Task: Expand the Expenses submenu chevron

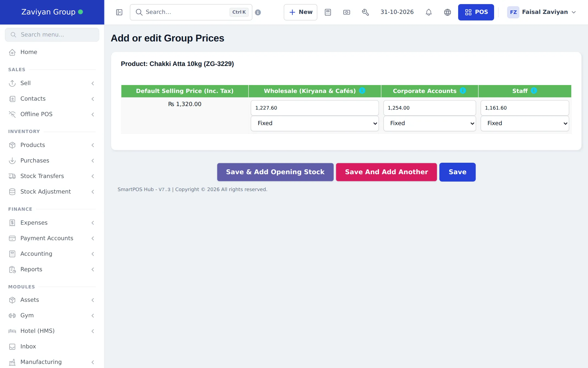Action: tap(93, 223)
